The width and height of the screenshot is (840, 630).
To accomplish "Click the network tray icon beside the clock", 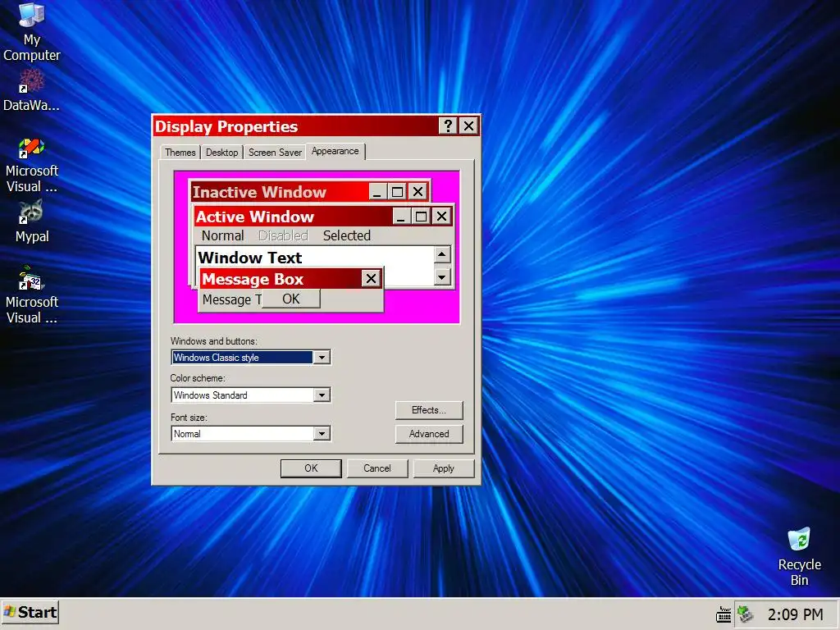I will point(745,614).
